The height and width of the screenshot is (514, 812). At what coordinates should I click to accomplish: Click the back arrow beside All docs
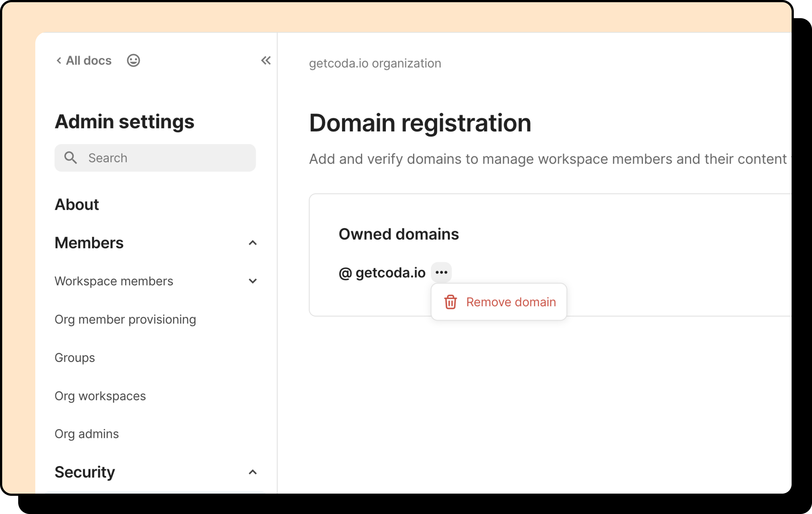click(59, 61)
